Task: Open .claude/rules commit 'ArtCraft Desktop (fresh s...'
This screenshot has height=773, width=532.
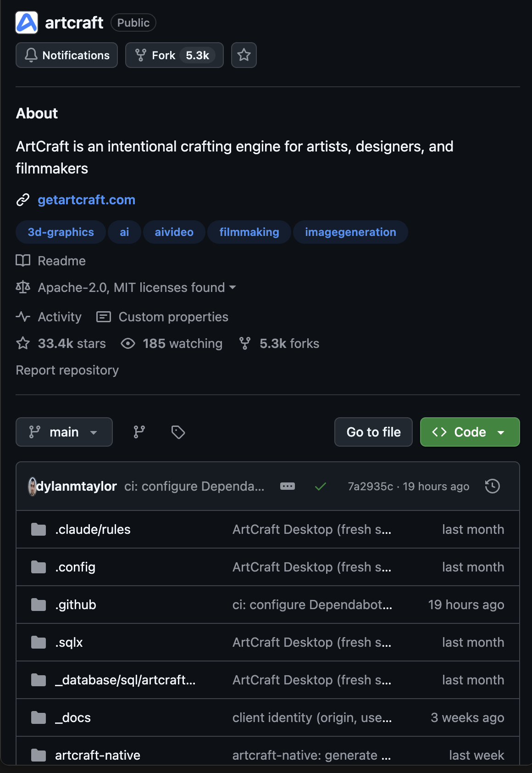Action: [x=312, y=529]
